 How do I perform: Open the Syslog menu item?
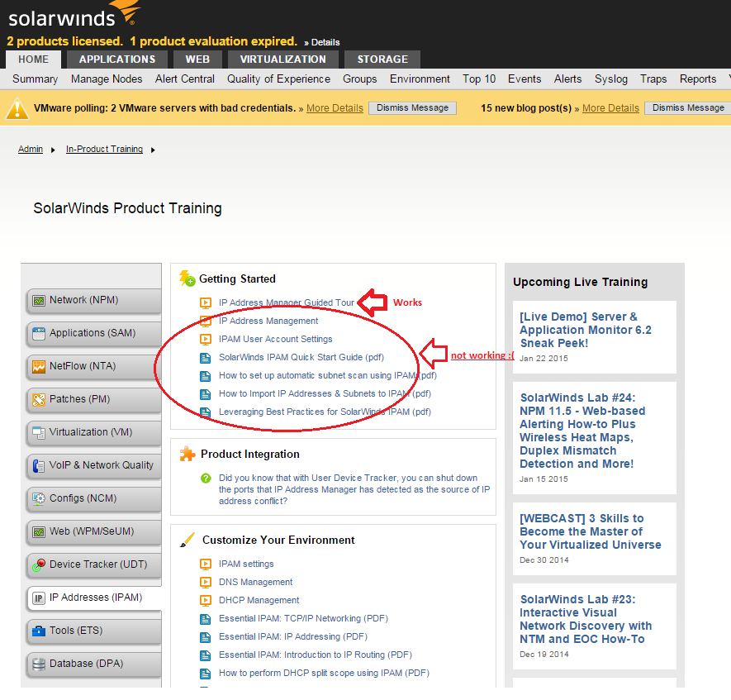click(611, 79)
